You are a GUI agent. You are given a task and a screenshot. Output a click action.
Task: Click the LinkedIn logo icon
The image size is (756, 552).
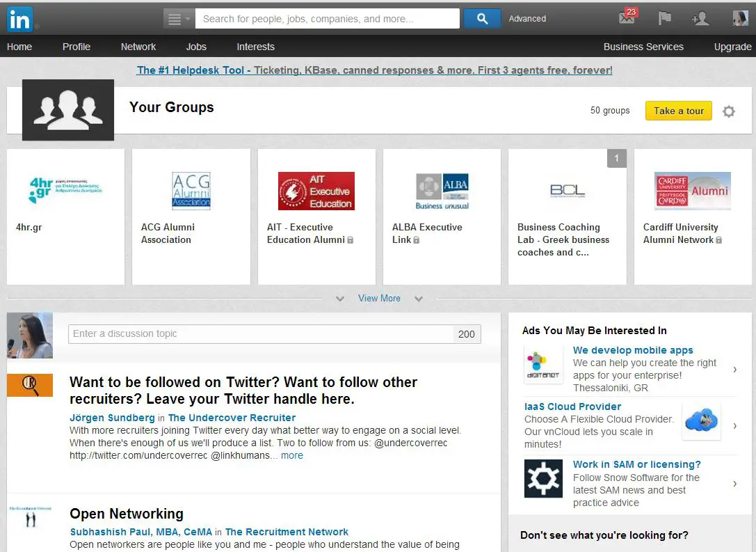coord(19,19)
